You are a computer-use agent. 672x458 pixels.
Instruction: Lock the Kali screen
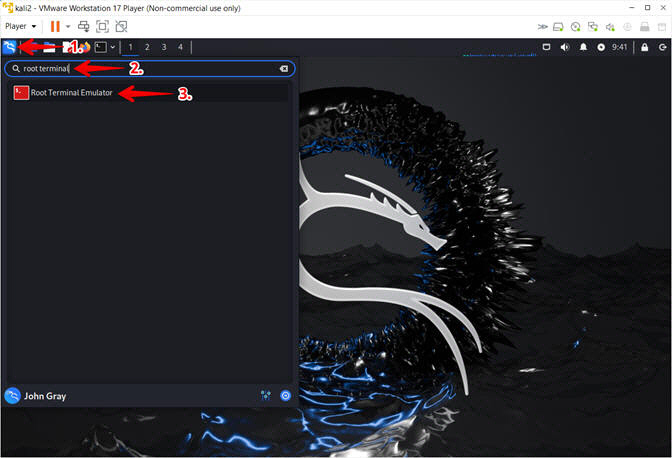(645, 47)
